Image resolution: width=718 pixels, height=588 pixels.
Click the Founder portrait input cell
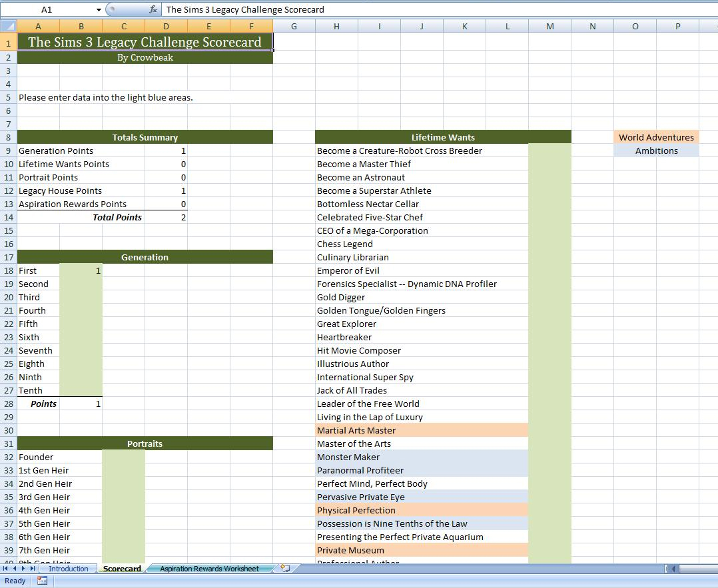pos(124,457)
